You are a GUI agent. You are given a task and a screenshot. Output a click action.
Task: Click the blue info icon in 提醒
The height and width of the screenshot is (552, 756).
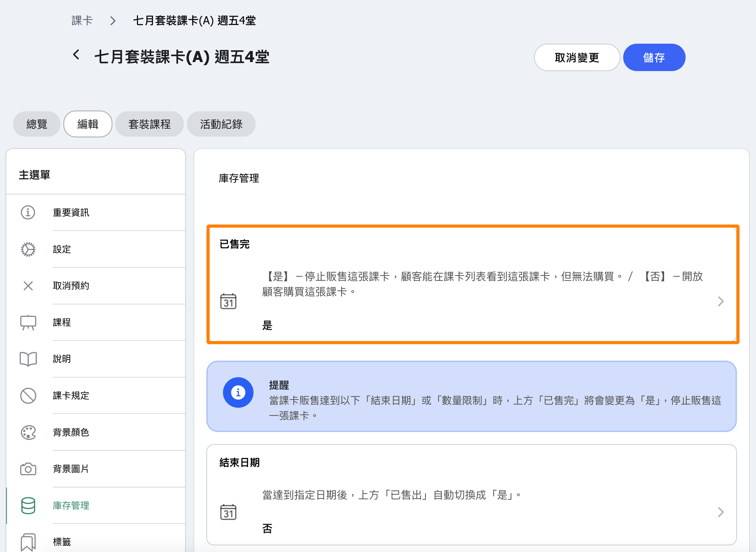coord(238,393)
